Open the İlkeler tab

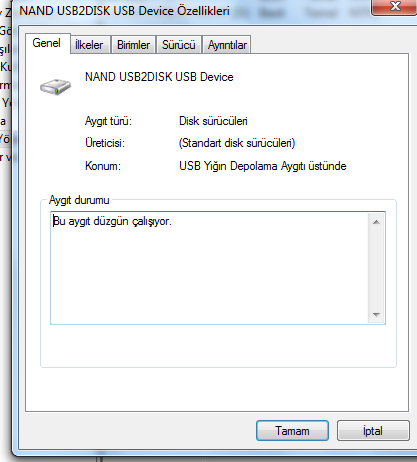coord(89,45)
